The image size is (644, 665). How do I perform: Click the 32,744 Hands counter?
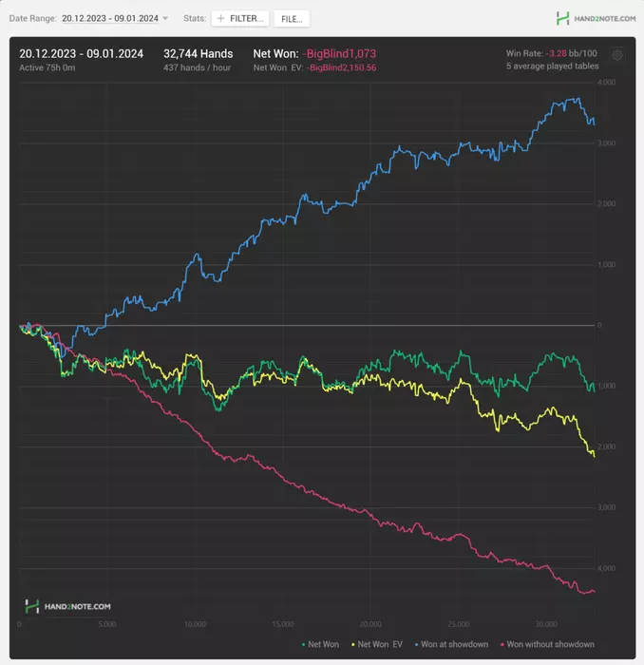(198, 53)
